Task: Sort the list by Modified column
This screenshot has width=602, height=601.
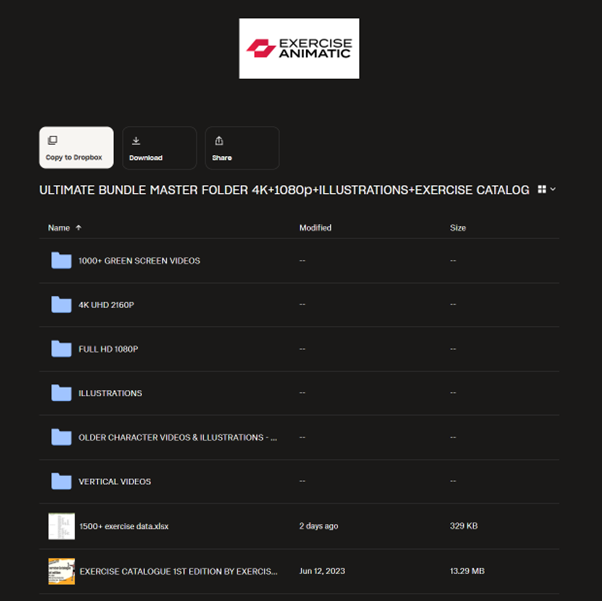Action: pos(315,228)
